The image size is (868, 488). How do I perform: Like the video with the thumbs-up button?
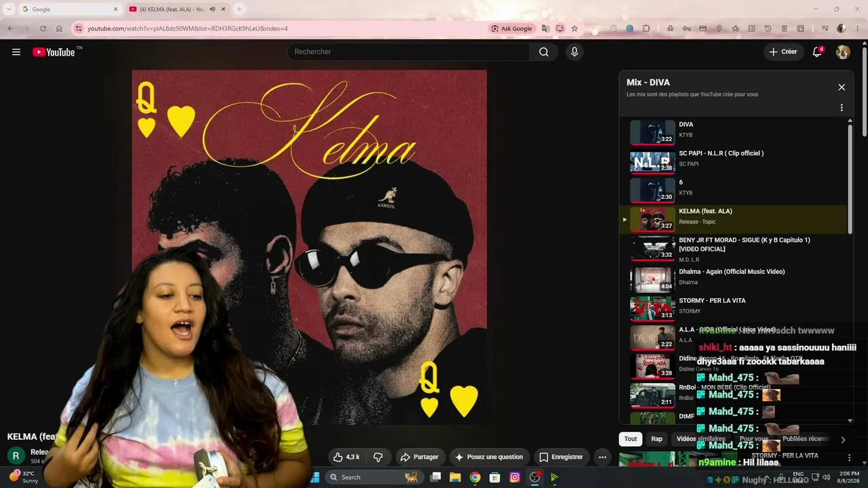click(346, 457)
